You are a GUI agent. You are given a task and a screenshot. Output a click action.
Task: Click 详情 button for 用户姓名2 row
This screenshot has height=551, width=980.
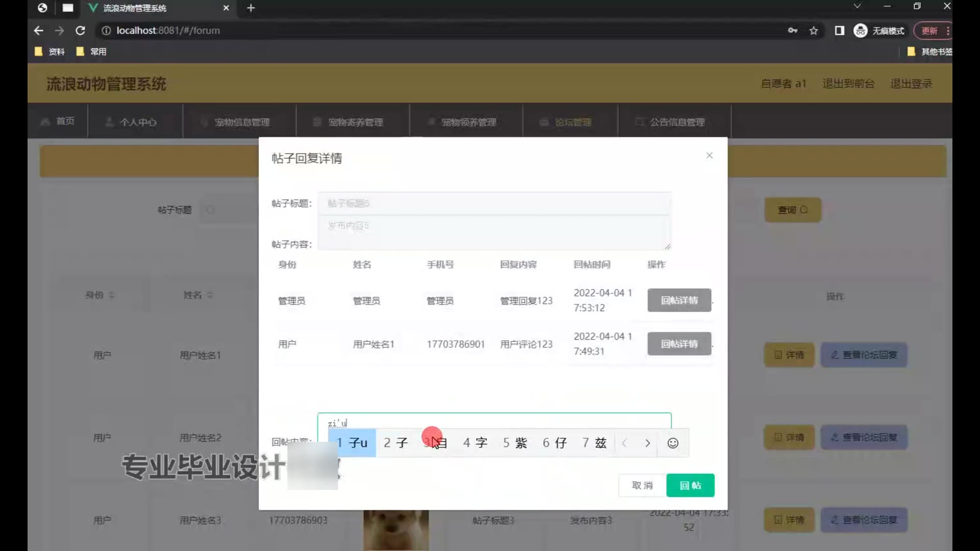click(789, 437)
